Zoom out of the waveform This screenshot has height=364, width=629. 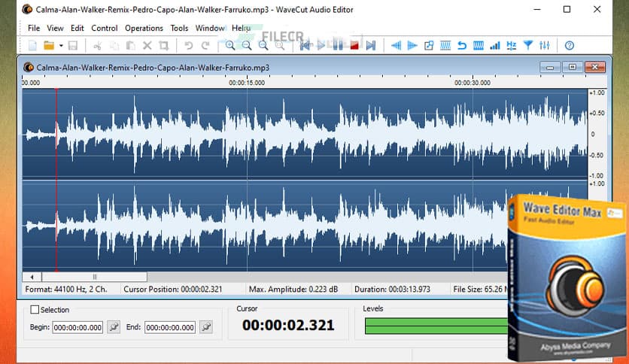[x=247, y=45]
